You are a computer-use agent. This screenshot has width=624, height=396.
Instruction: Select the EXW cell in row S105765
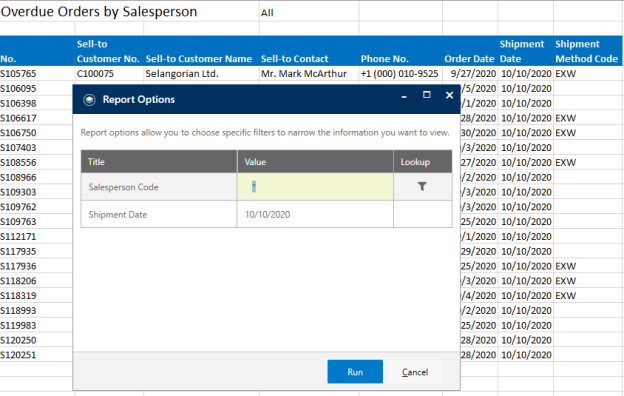tap(588, 74)
